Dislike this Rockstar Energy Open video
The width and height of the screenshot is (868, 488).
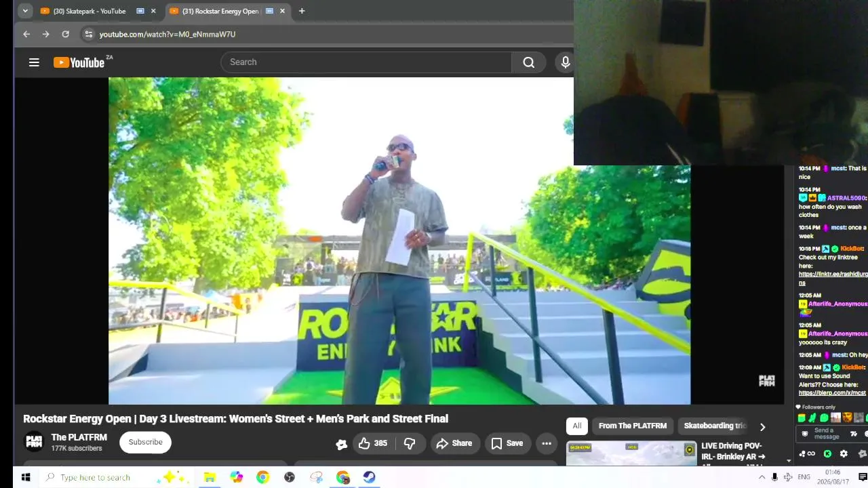(410, 443)
